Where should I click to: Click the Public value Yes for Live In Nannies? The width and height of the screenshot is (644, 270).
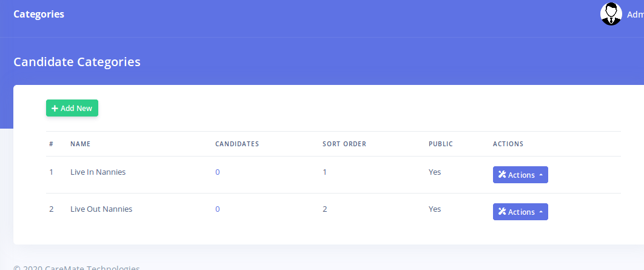click(435, 172)
